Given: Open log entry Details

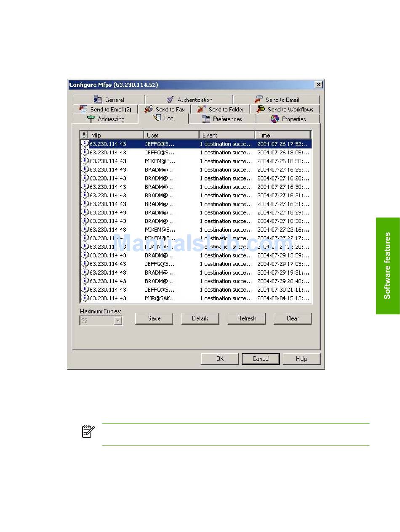Looking at the screenshot, I should [x=200, y=318].
